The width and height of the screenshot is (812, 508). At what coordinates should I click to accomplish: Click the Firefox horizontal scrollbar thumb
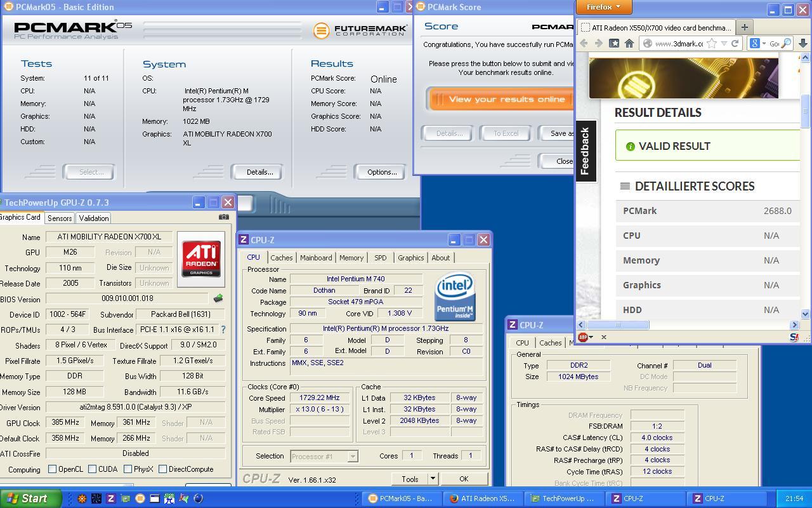click(617, 325)
